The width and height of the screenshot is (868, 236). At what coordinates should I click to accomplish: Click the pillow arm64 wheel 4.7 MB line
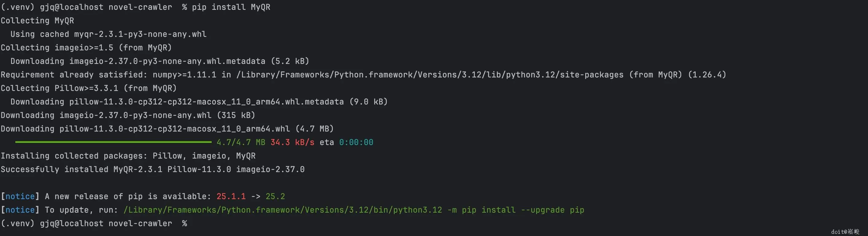click(167, 129)
